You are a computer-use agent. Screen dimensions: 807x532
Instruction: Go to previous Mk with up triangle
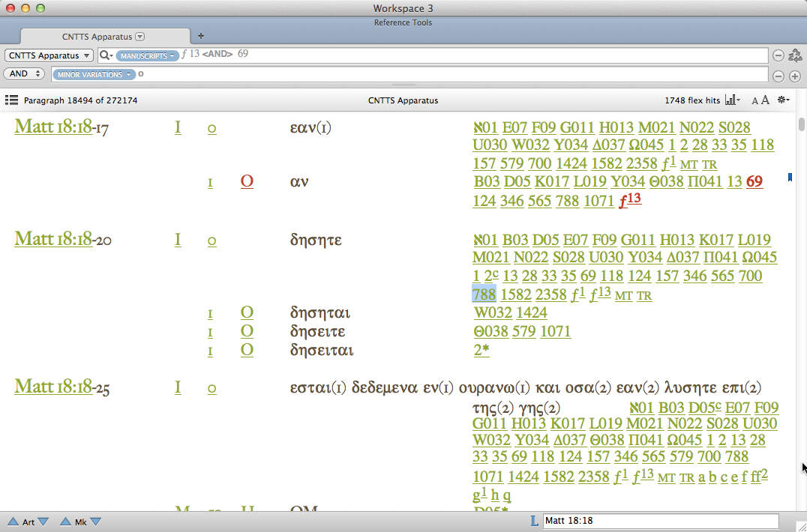point(65,522)
